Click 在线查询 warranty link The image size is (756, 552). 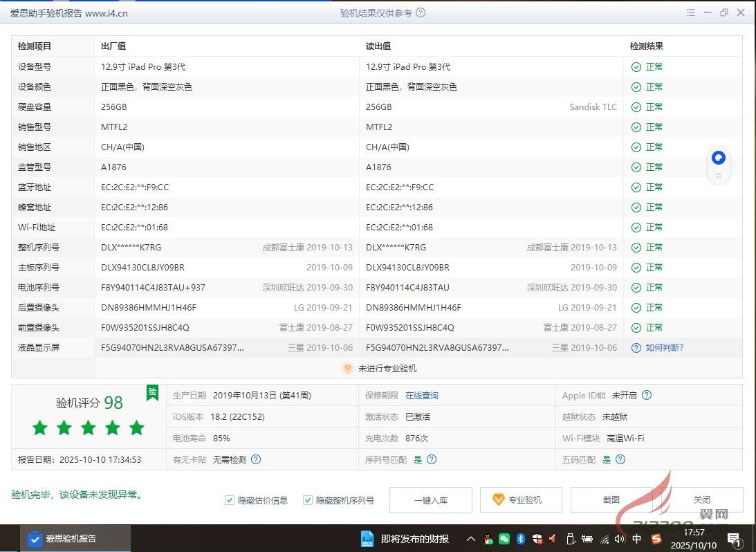[422, 396]
